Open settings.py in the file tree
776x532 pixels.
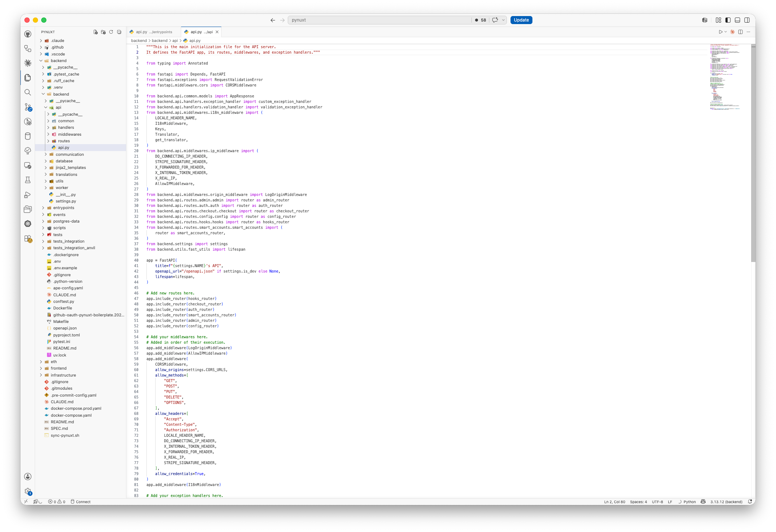[x=66, y=201]
